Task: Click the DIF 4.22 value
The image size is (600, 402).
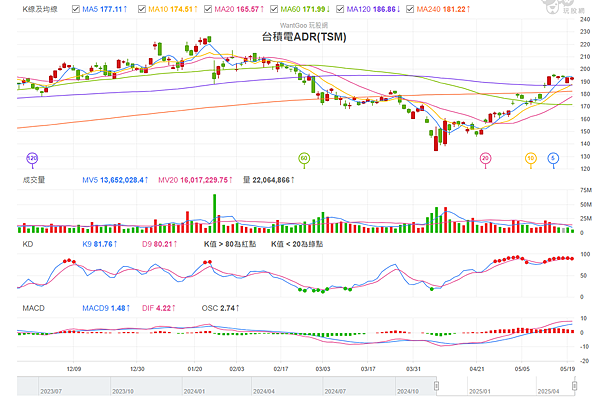Action: coord(158,308)
